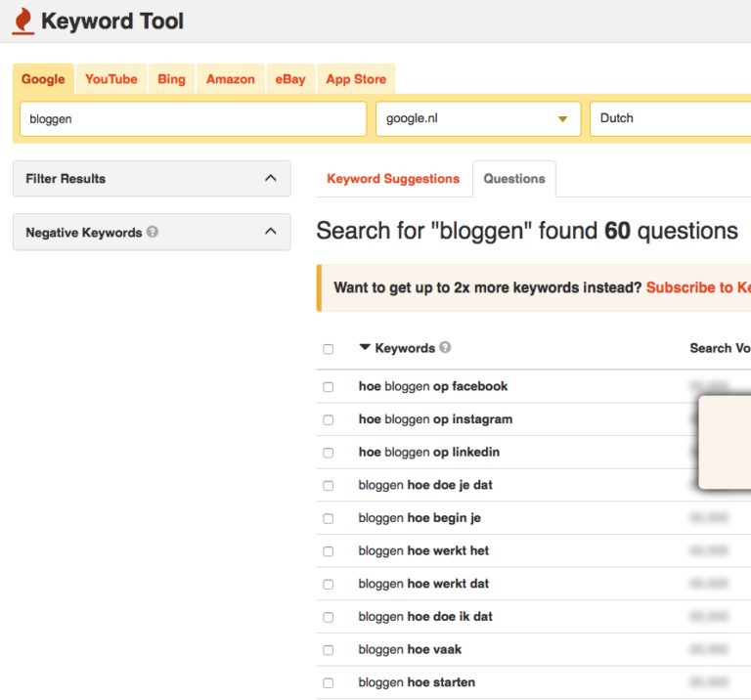This screenshot has width=751, height=700.
Task: Collapse the Filter Results panel
Action: click(271, 178)
